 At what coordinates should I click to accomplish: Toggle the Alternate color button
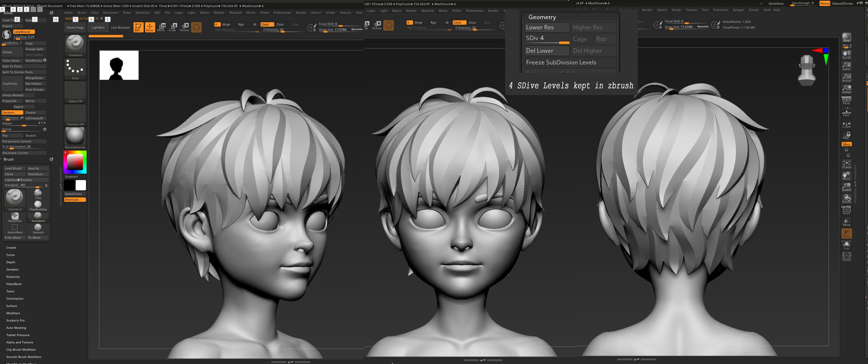(75, 200)
